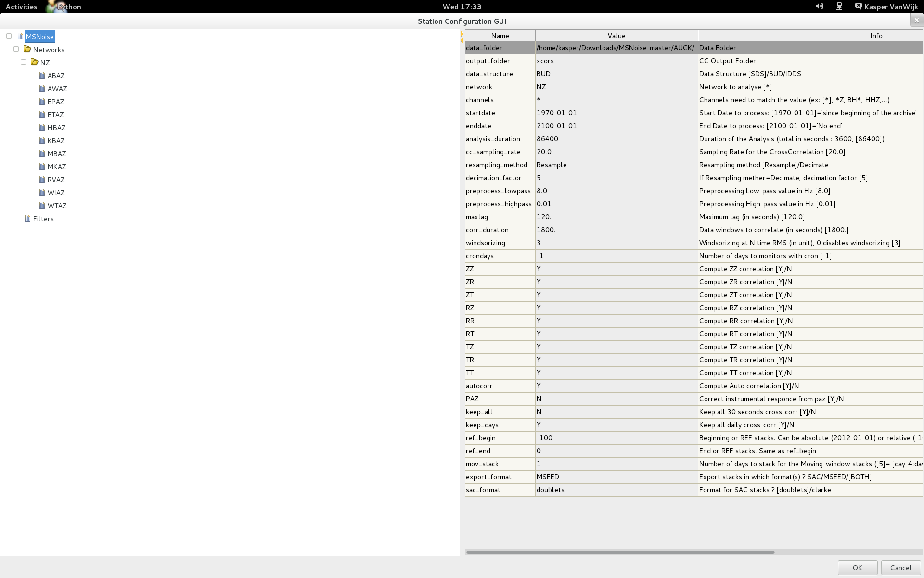Open the volume speaker icon in top bar
The width and height of the screenshot is (924, 578).
coord(819,6)
